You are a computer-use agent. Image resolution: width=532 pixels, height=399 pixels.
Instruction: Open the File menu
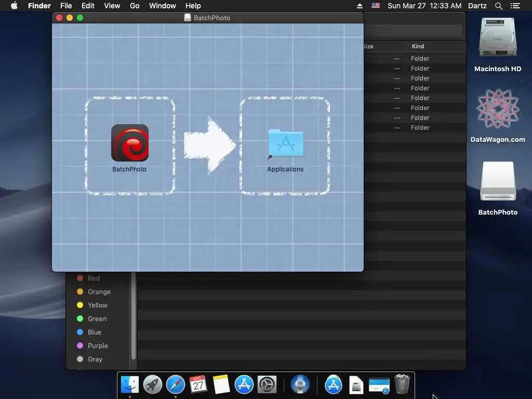(66, 6)
